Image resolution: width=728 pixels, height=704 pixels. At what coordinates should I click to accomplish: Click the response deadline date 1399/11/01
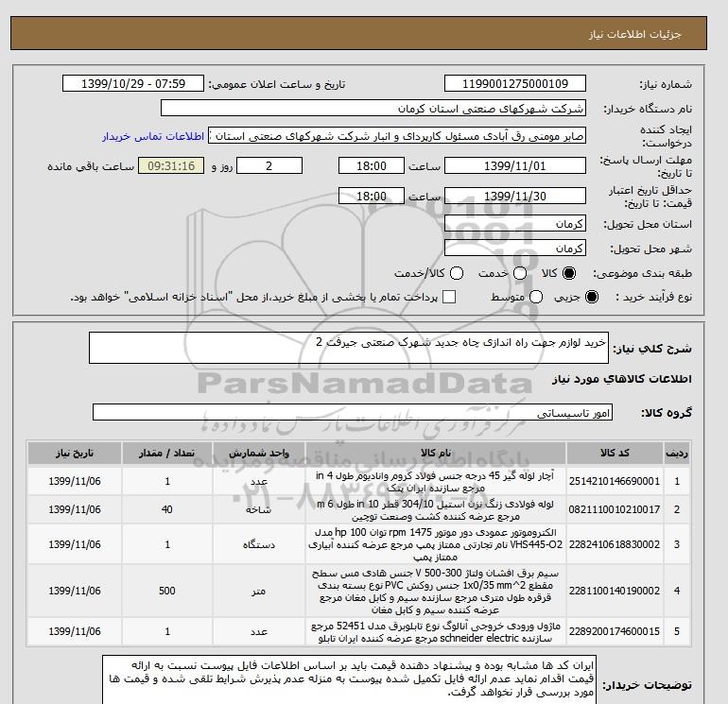click(x=515, y=166)
